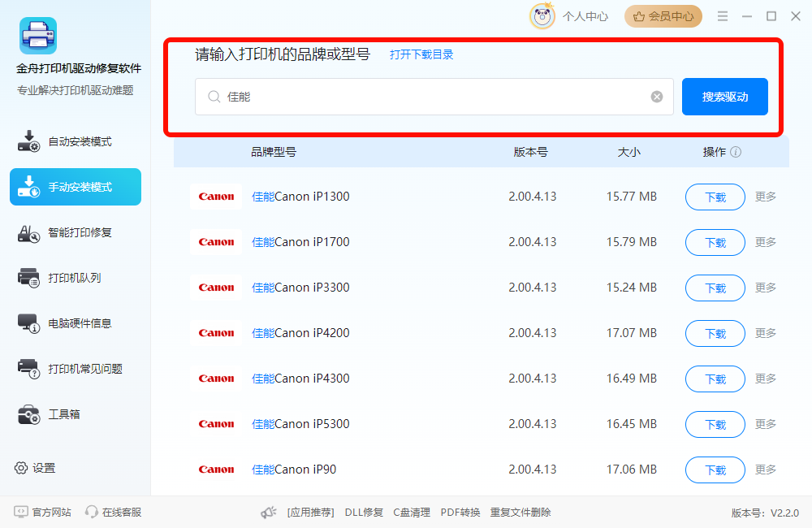
Task: Expand 更多 for Canon iP1300
Action: (766, 197)
